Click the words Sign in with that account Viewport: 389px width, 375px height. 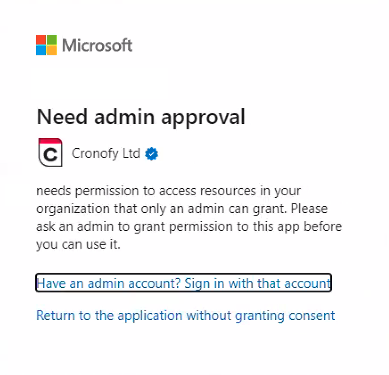point(257,283)
